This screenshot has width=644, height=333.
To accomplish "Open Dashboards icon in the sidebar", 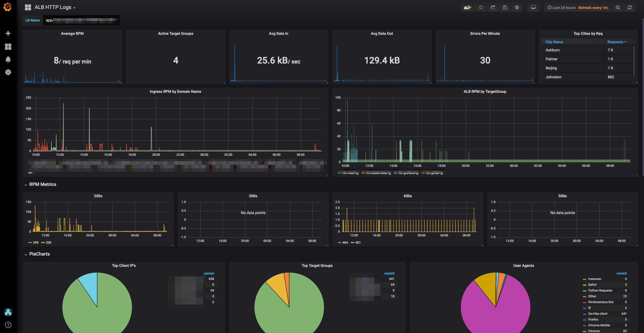I will (8, 46).
